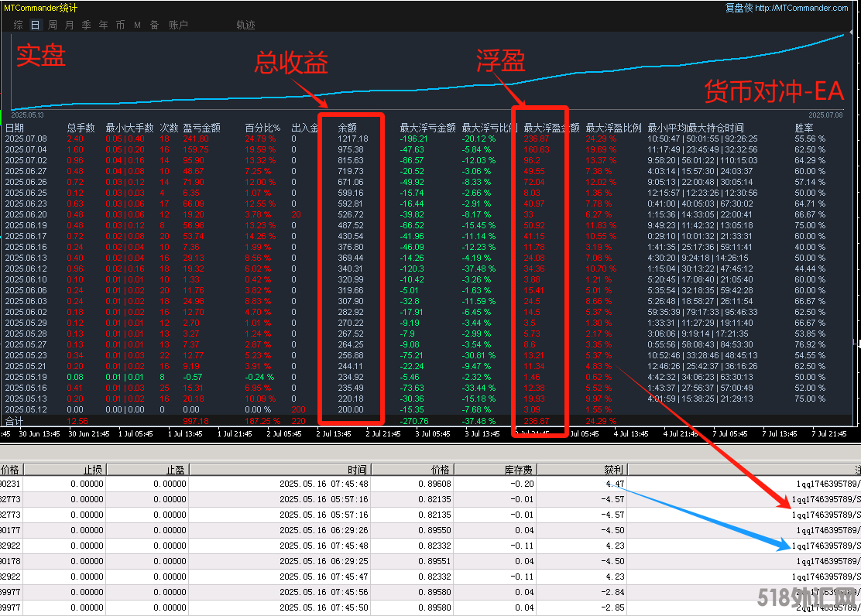The height and width of the screenshot is (616, 861).
Task: Sort by the 日期 column header
Action: coord(15,128)
